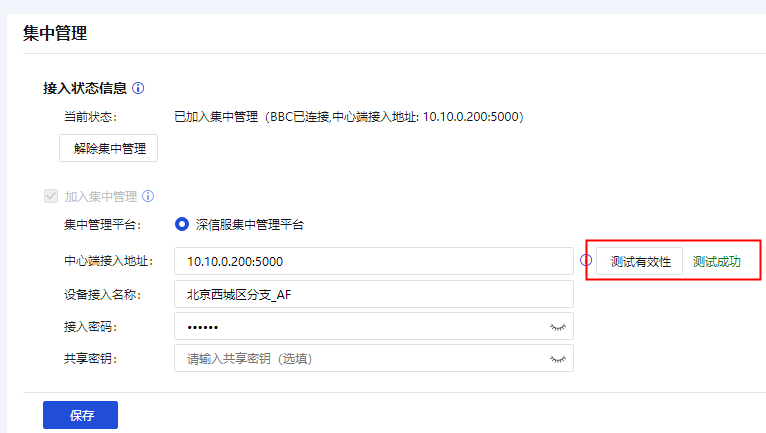Click the 集中管理 page title

coord(55,33)
